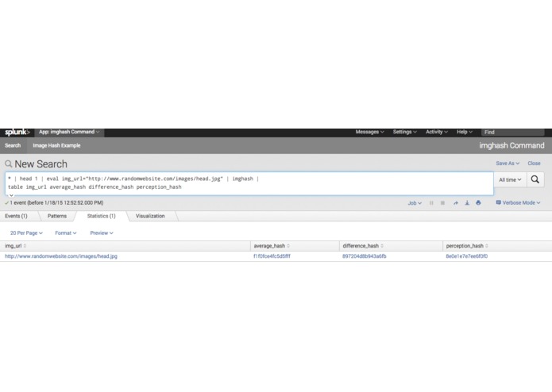Expand search bar with chevron below query
Image resolution: width=552 pixels, height=392 pixels.
(x=11, y=195)
